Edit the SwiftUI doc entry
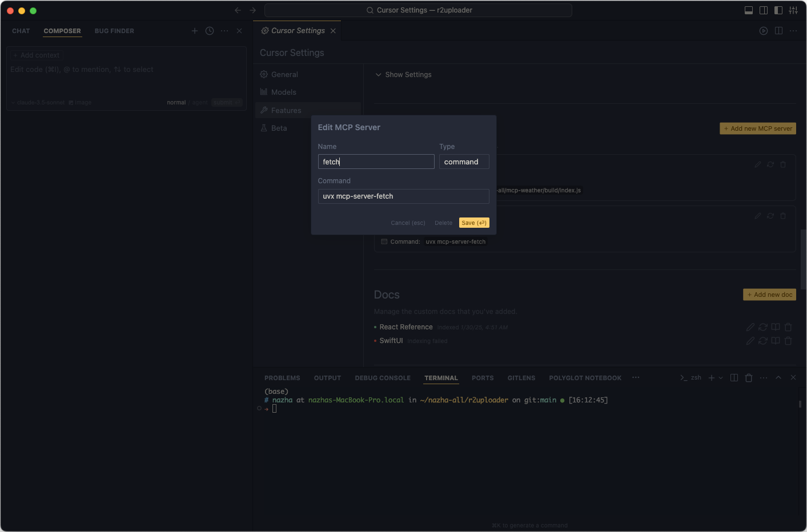This screenshot has width=807, height=532. tap(750, 341)
